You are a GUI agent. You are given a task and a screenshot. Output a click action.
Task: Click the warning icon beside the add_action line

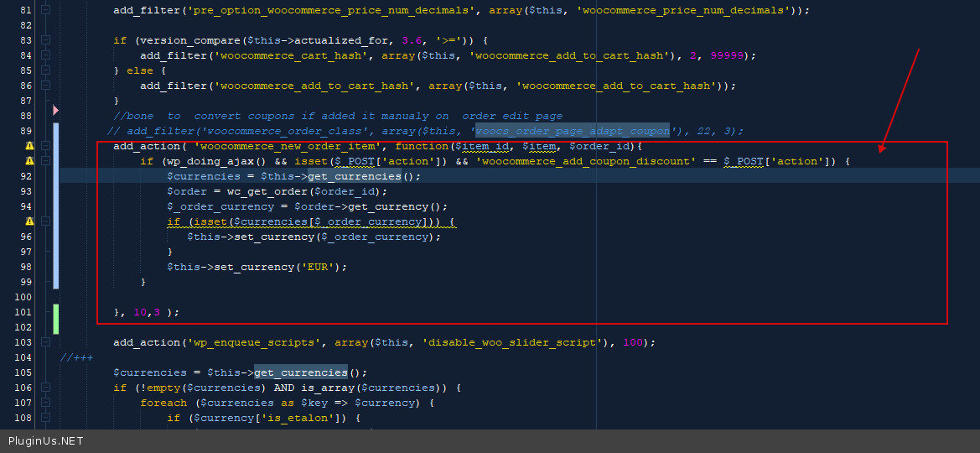point(30,146)
